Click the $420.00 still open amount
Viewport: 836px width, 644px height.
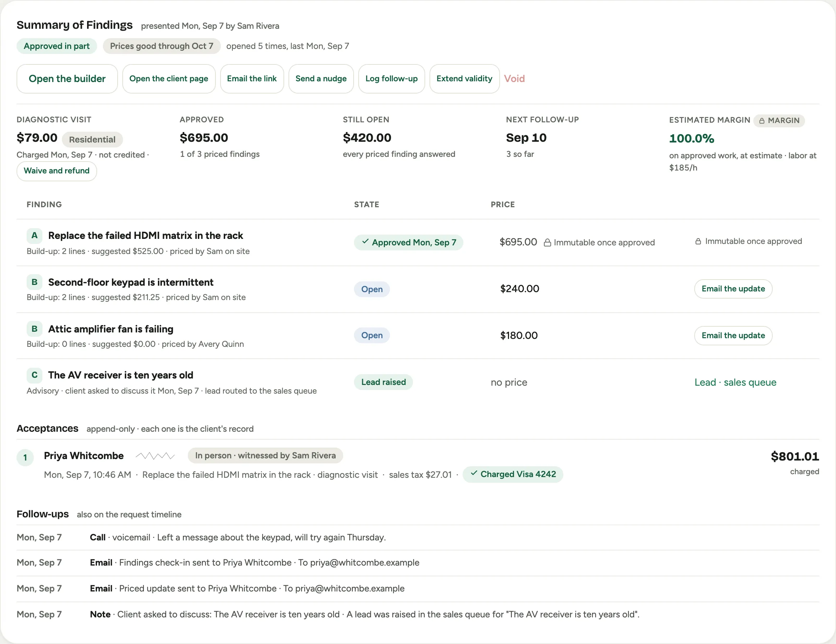pyautogui.click(x=367, y=137)
